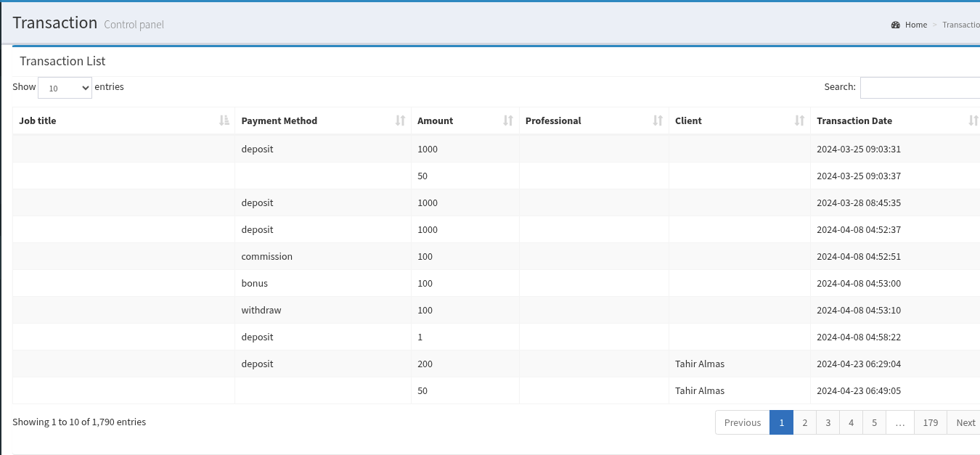The width and height of the screenshot is (980, 455).
Task: Select date 2024-04-08 04:53:00 cell
Action: [895, 283]
